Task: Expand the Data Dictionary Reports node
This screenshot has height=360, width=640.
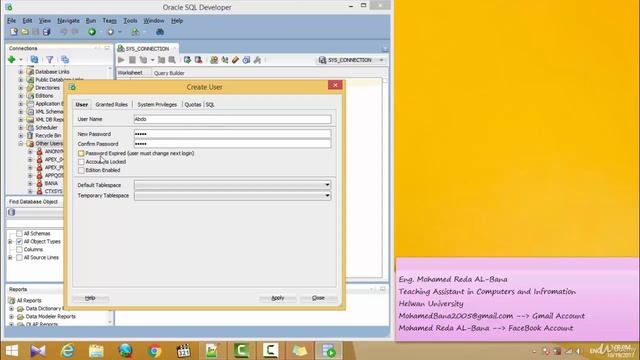Action: click(11, 309)
